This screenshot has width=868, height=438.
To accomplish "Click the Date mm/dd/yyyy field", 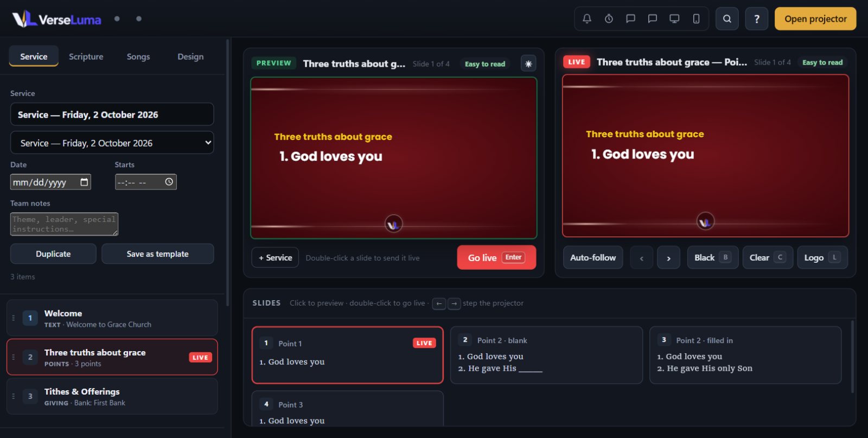I will point(50,182).
